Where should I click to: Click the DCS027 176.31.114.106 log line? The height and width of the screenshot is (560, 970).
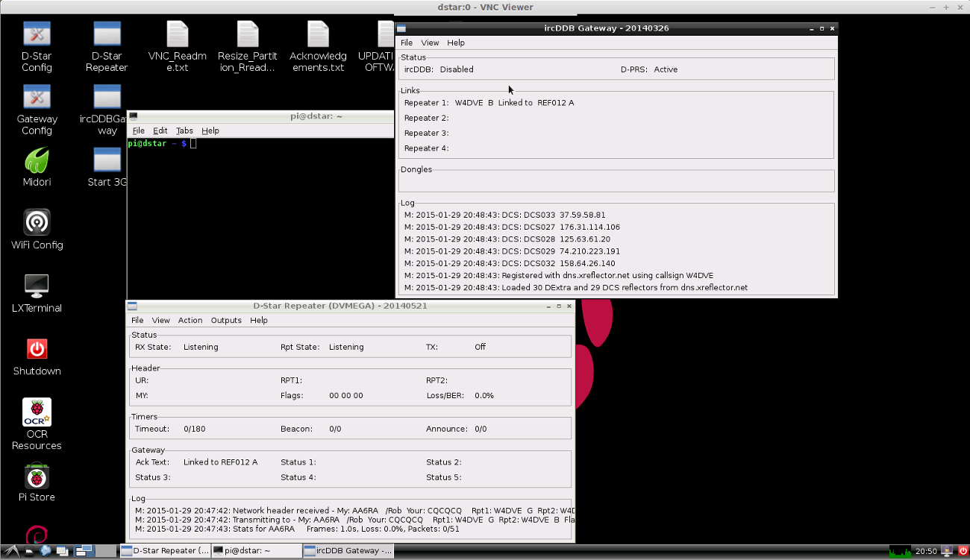pyautogui.click(x=512, y=227)
